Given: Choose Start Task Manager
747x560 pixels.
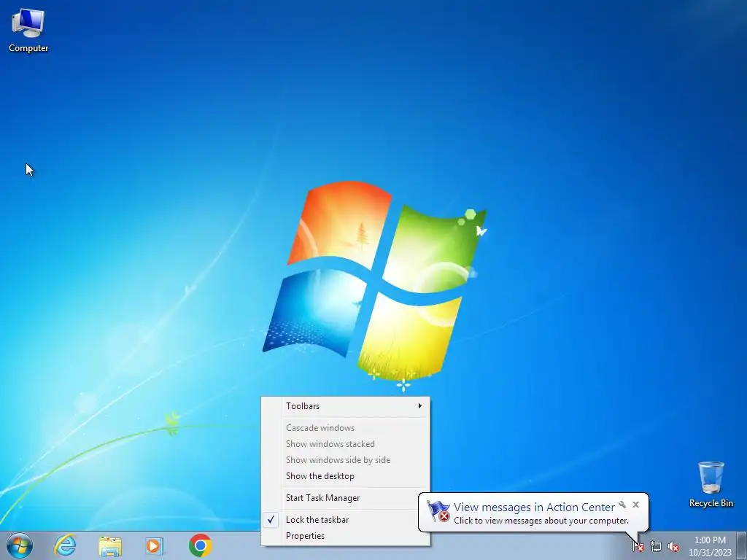Looking at the screenshot, I should pos(346,498).
